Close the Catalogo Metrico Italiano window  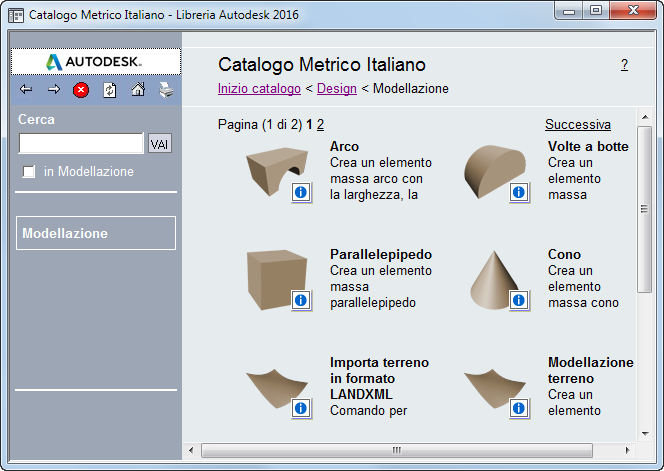click(633, 11)
